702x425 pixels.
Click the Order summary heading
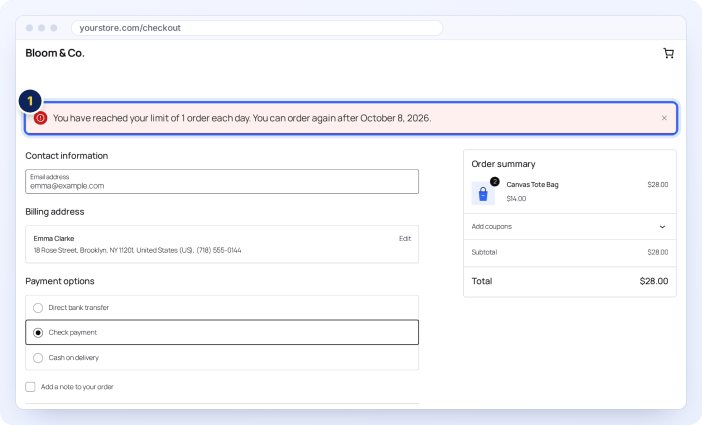pos(503,164)
